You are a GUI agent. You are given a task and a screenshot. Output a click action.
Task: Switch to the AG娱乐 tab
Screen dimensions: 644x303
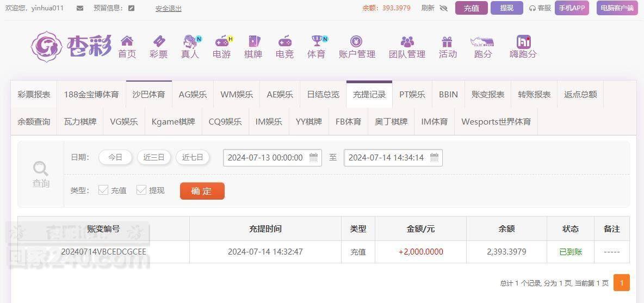[193, 95]
